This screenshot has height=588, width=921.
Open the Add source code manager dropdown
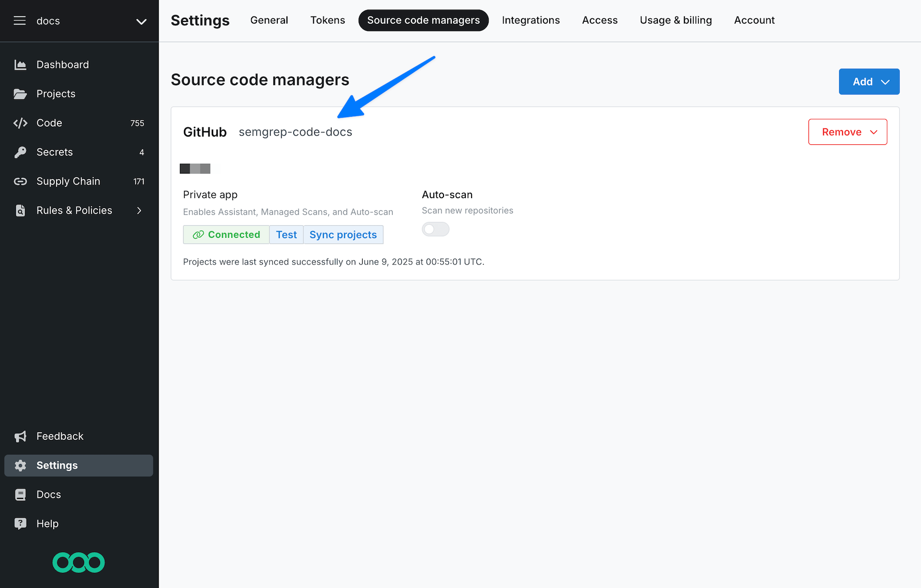click(869, 82)
